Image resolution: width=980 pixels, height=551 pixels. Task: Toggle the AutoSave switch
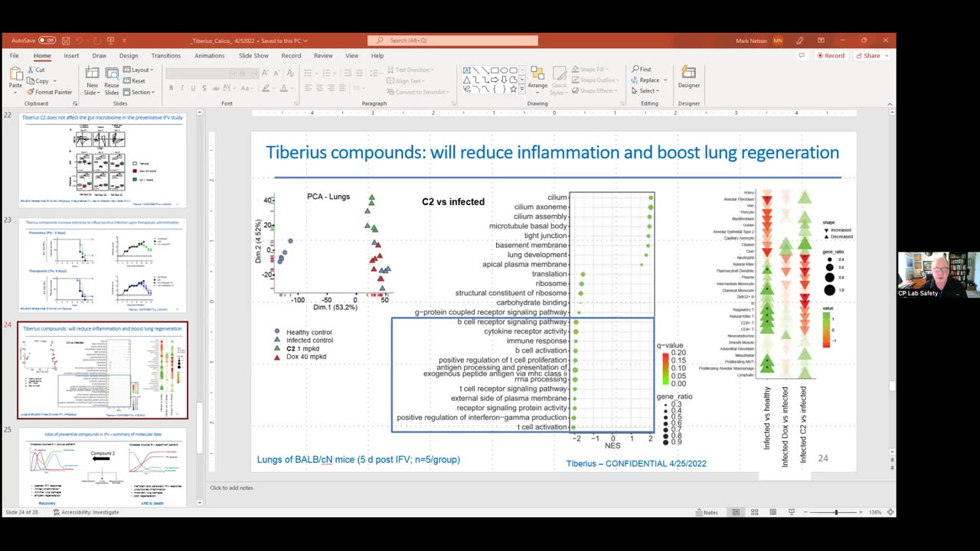pyautogui.click(x=47, y=41)
